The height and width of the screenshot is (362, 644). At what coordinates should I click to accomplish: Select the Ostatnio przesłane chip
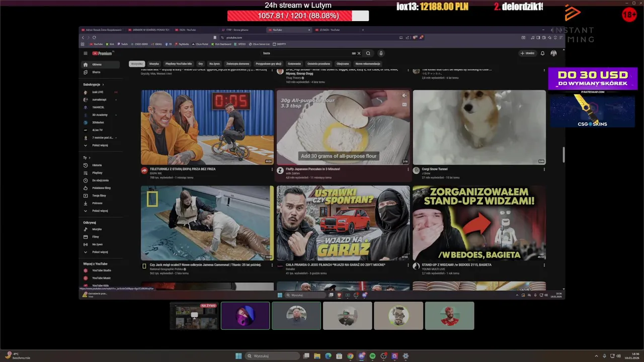(x=319, y=64)
